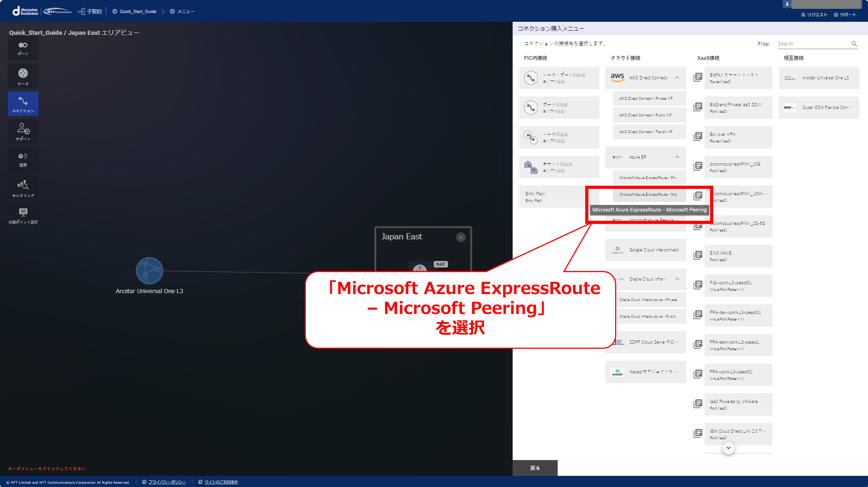The width and height of the screenshot is (868, 487).
Task: Select Super OCN Flexible Connect card
Action: 819,107
